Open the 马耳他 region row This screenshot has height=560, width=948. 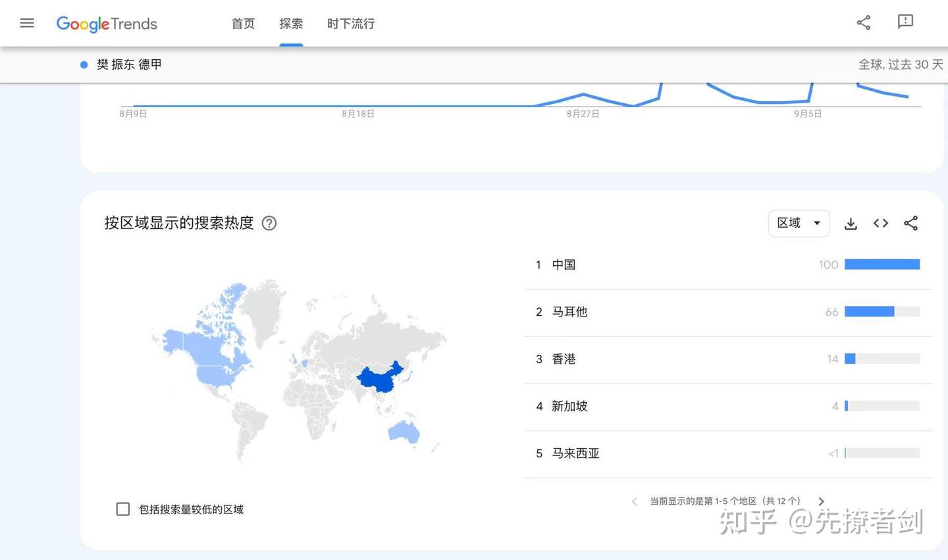[728, 312]
